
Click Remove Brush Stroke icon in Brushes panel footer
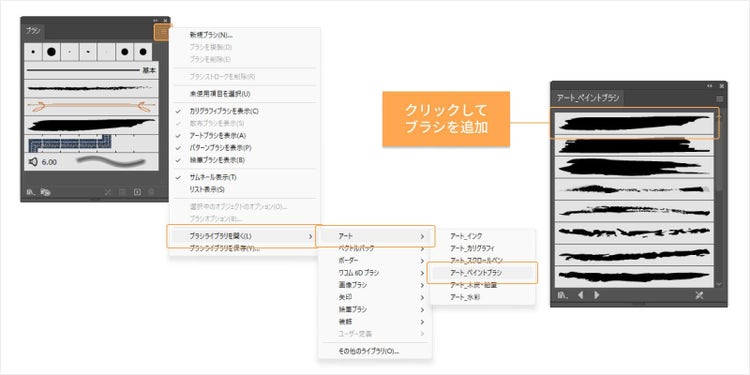[x=108, y=192]
